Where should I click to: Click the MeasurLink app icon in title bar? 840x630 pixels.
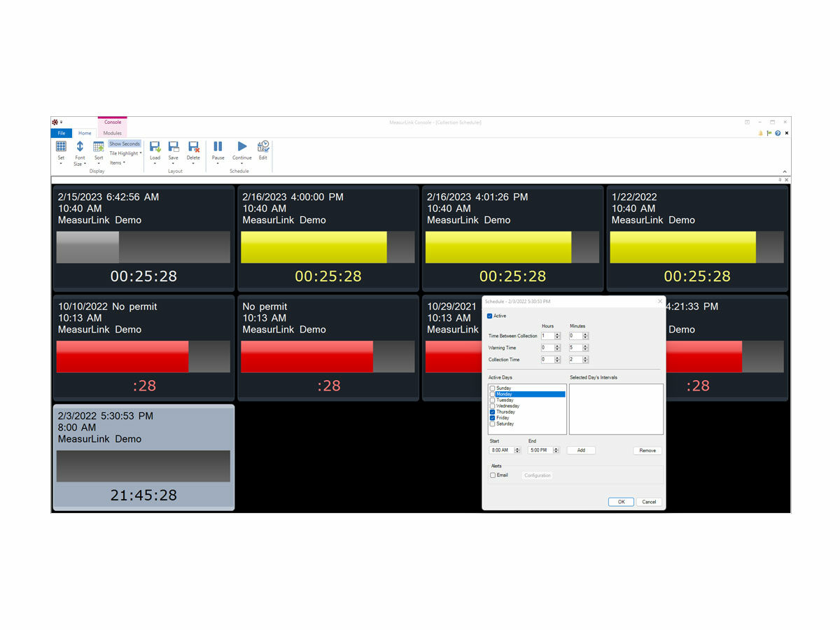pyautogui.click(x=55, y=122)
